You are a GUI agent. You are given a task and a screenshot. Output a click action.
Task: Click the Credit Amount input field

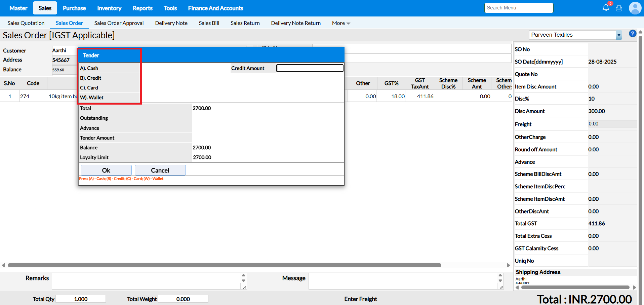pyautogui.click(x=310, y=68)
